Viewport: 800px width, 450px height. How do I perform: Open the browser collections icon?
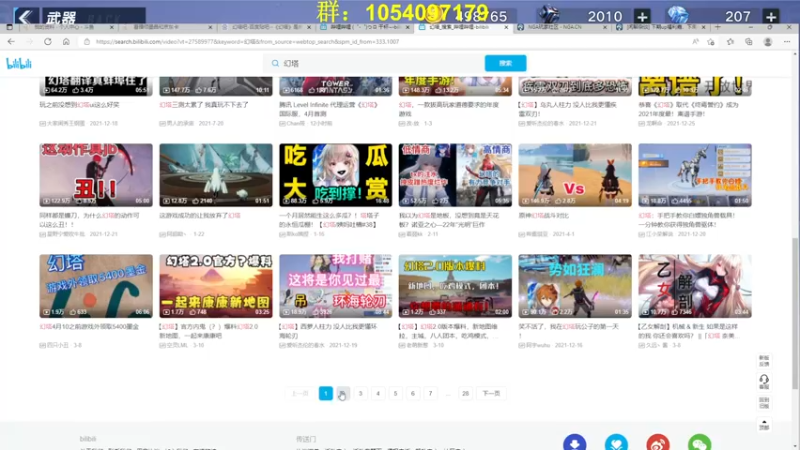pyautogui.click(x=748, y=42)
